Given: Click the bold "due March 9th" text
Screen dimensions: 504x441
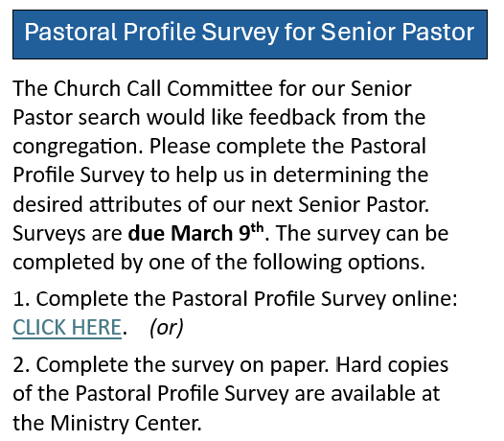Looking at the screenshot, I should pos(195,233).
